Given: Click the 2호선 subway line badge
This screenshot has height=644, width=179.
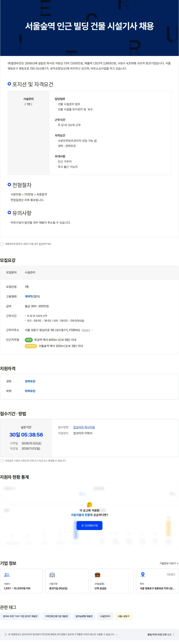Looking at the screenshot, I should tap(29, 340).
